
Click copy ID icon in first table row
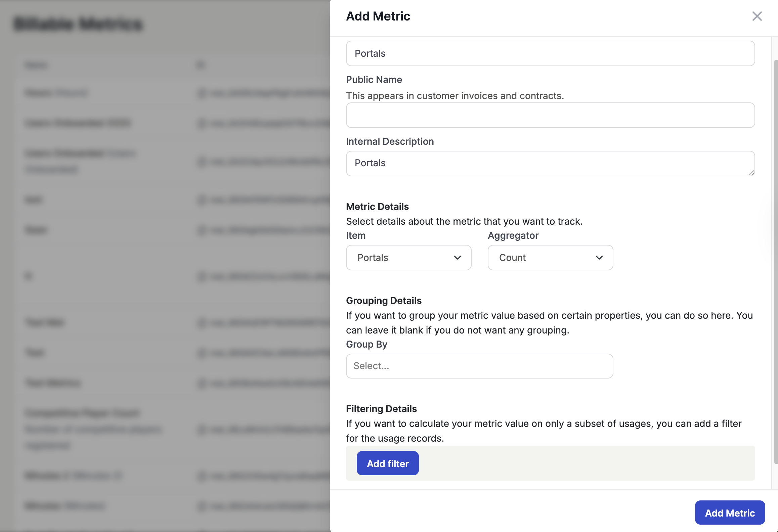[202, 93]
